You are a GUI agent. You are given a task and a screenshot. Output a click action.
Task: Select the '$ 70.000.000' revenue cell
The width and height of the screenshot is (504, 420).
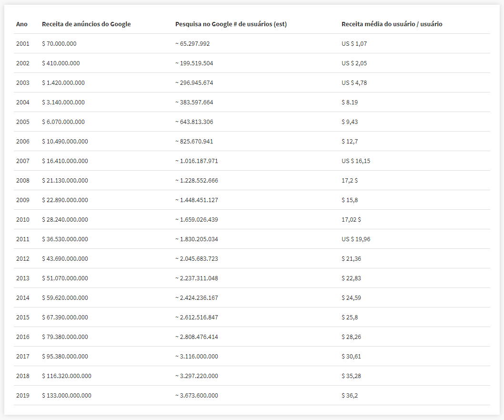(59, 44)
